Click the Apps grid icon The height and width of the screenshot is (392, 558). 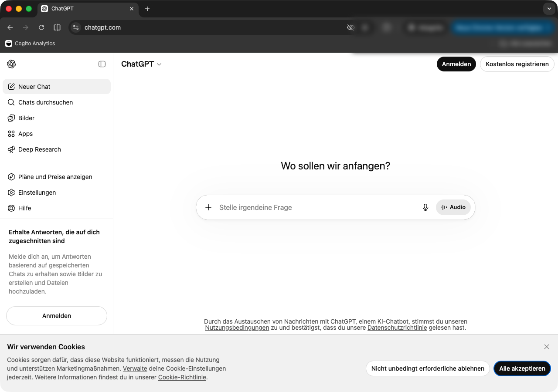coord(11,134)
